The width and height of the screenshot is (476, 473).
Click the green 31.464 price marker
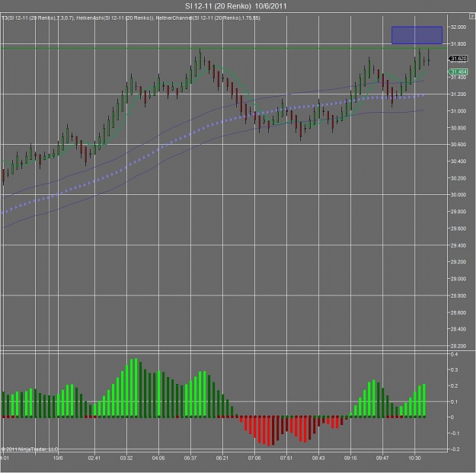pos(458,72)
